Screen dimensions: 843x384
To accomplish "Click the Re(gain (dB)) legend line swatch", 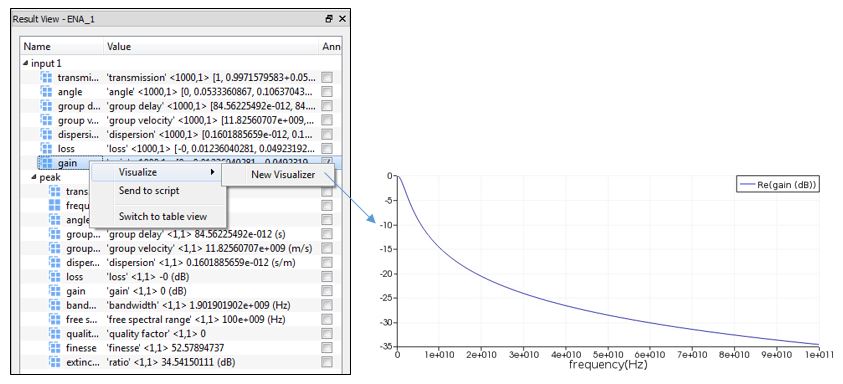I will coord(748,184).
